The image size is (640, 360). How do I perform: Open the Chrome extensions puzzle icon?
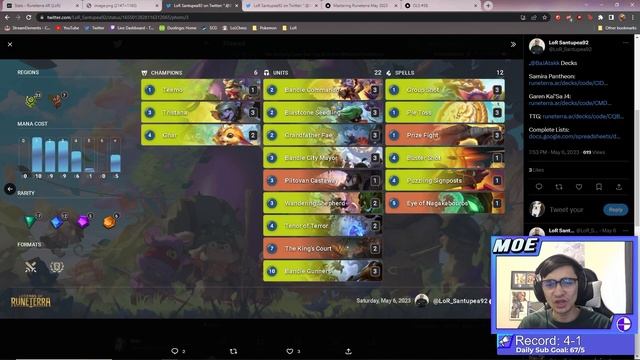[x=600, y=18]
